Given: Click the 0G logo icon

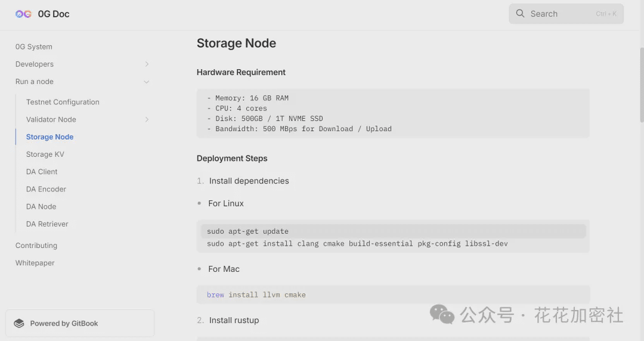Looking at the screenshot, I should click(x=23, y=14).
